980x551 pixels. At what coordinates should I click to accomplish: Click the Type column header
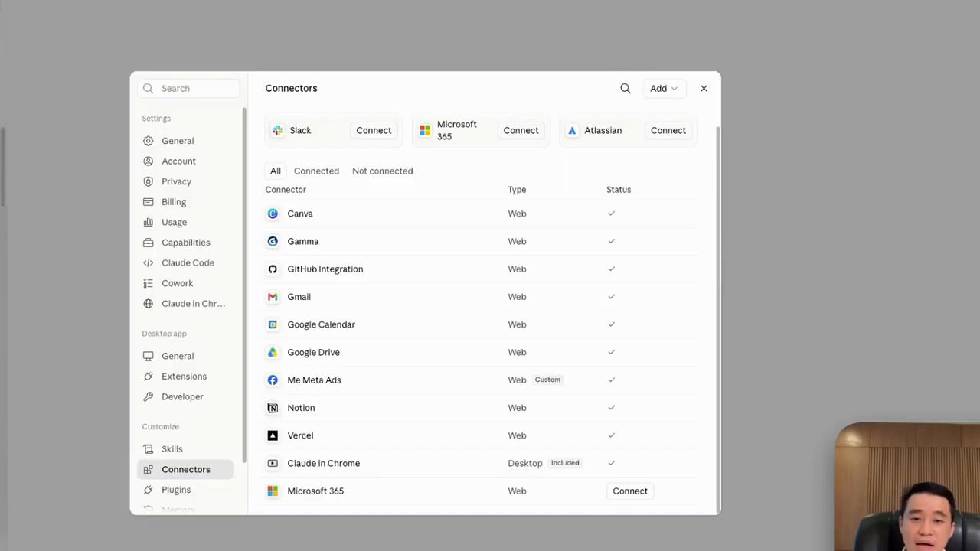517,190
